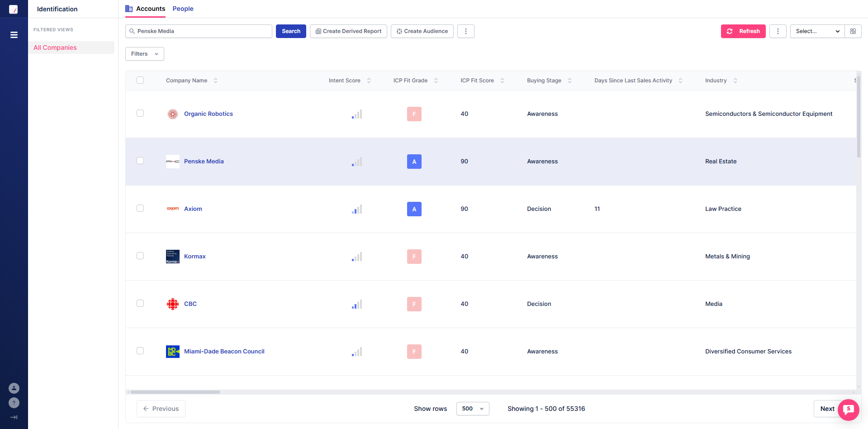The width and height of the screenshot is (868, 429).
Task: Check the CBC row checkbox
Action: pyautogui.click(x=140, y=303)
